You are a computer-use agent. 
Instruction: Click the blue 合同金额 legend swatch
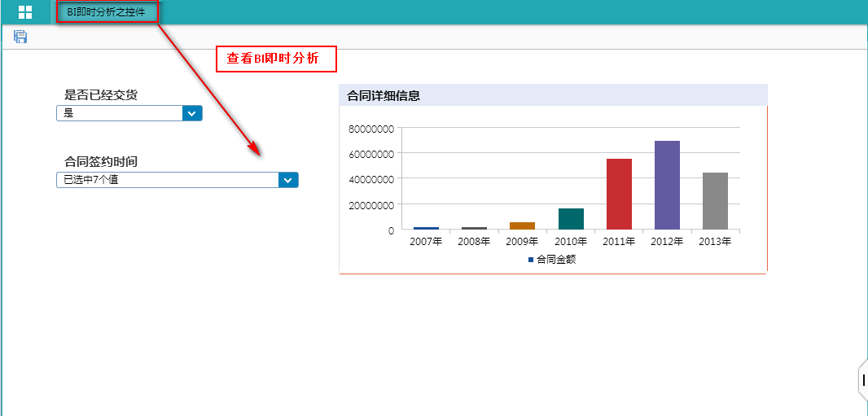click(x=531, y=260)
